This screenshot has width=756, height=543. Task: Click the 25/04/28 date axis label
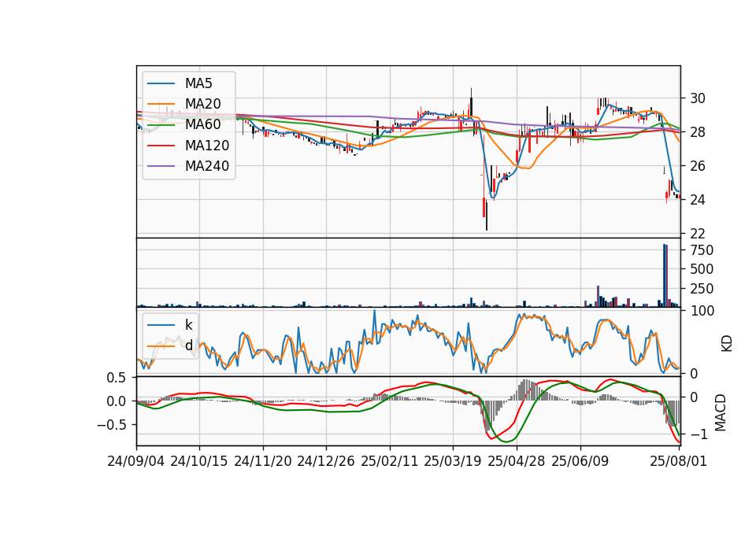click(517, 461)
